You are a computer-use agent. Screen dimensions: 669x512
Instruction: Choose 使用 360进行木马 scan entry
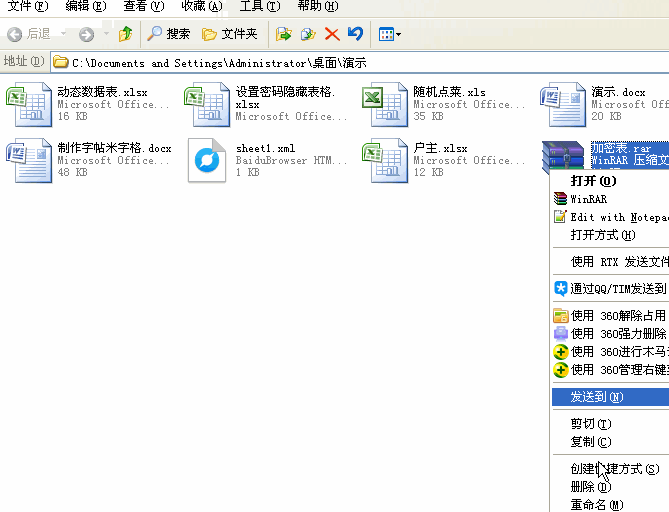(x=611, y=352)
